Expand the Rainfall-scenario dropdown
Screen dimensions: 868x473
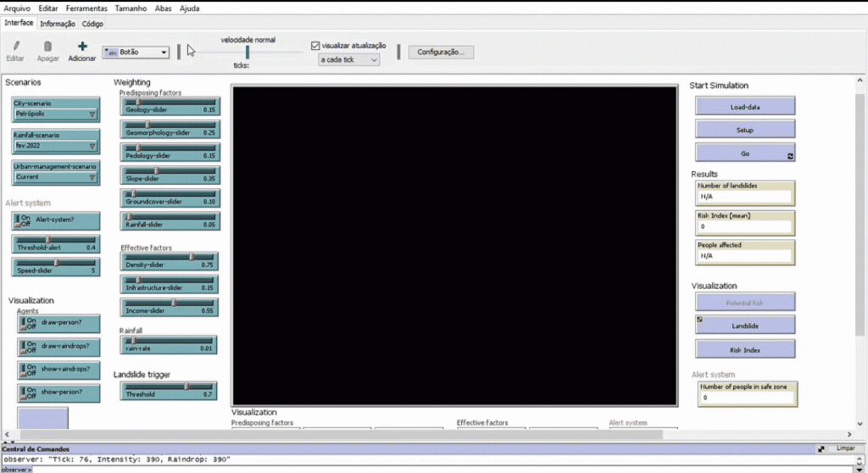56,145
